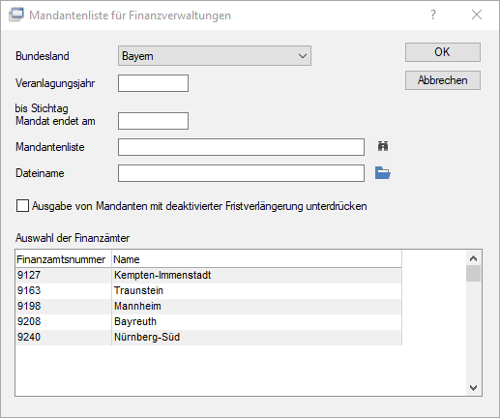Click Finanzamtsnummer 9208 cell

63,321
